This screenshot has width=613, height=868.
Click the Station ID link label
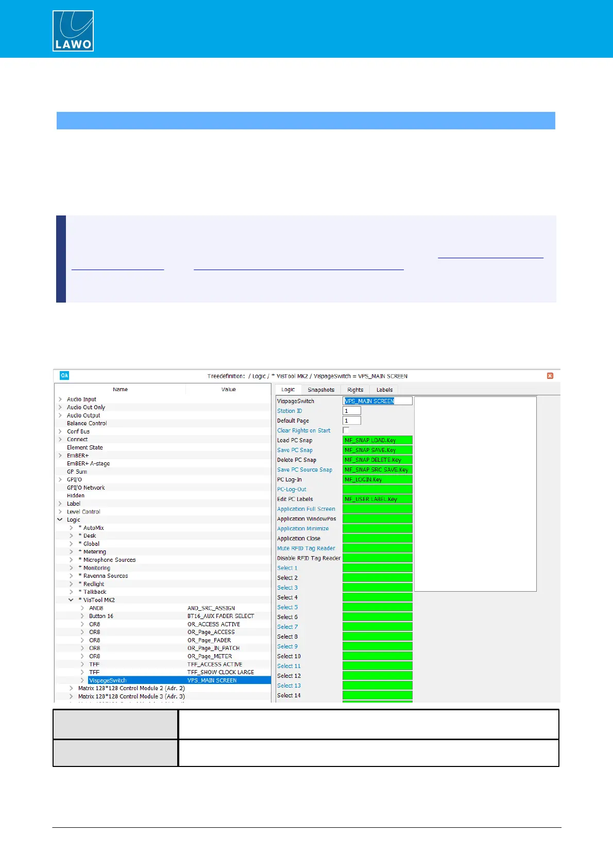(290, 411)
